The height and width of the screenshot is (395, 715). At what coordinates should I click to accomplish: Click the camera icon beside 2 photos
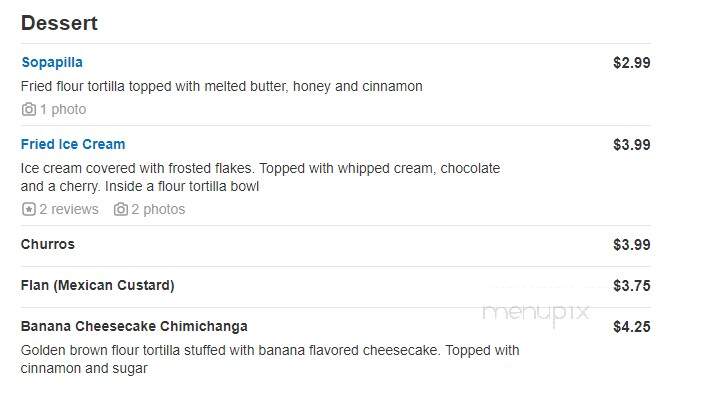pos(121,209)
